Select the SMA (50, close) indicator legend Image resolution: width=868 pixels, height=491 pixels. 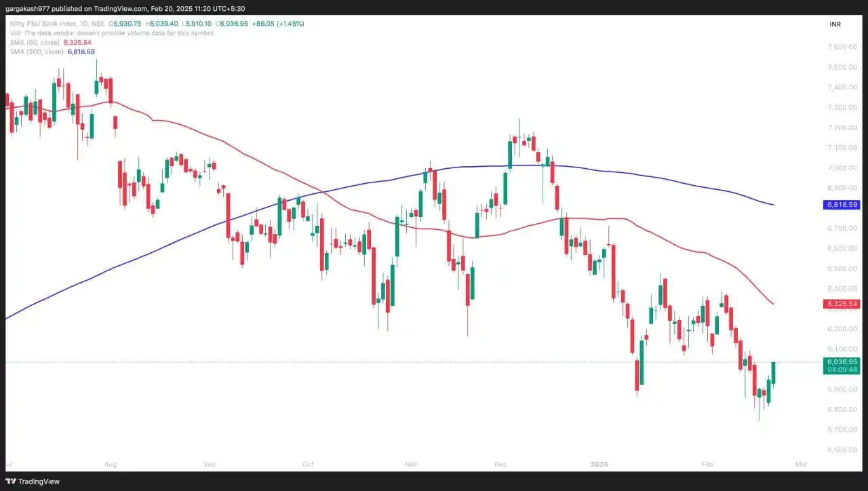(35, 42)
